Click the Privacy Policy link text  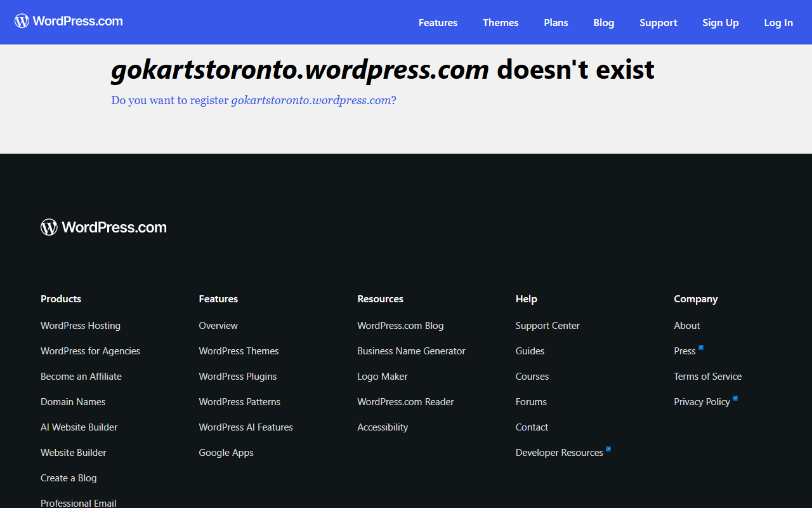[x=702, y=402]
